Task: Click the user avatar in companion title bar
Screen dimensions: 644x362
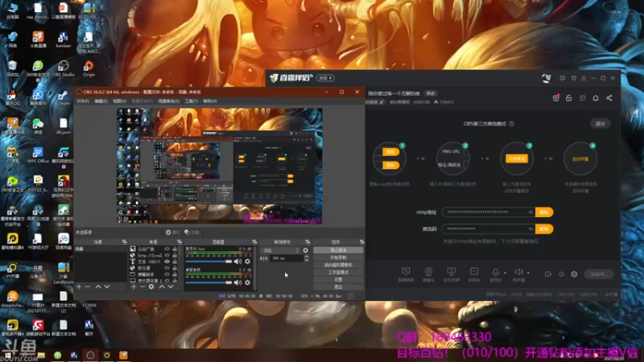Action: click(x=547, y=78)
